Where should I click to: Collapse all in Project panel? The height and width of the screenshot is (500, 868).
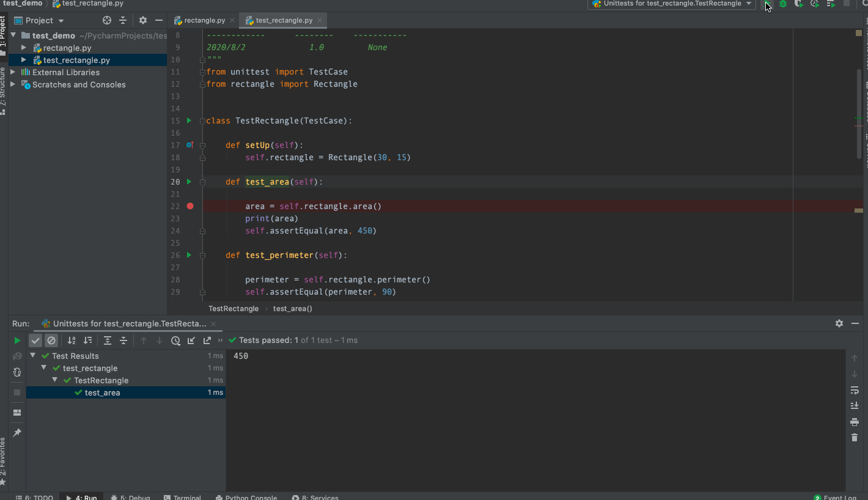(123, 20)
